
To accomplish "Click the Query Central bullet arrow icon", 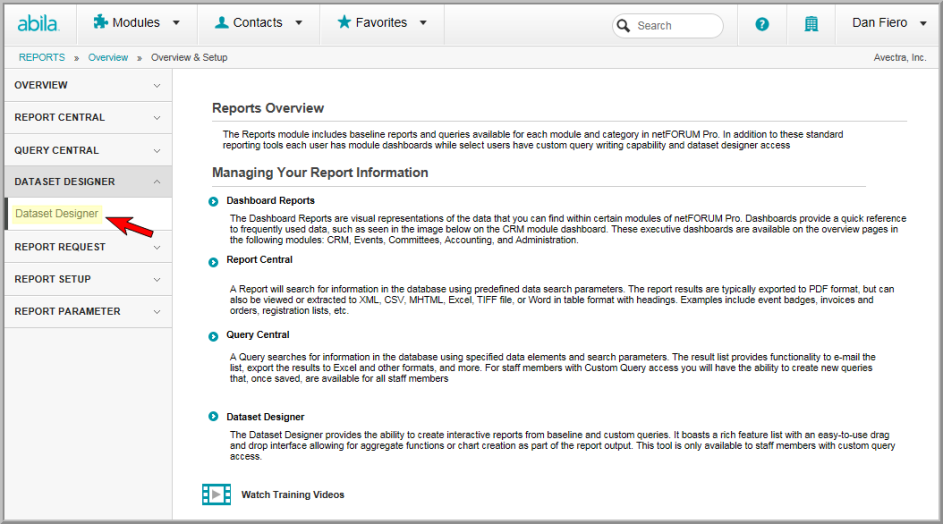I will pos(213,336).
